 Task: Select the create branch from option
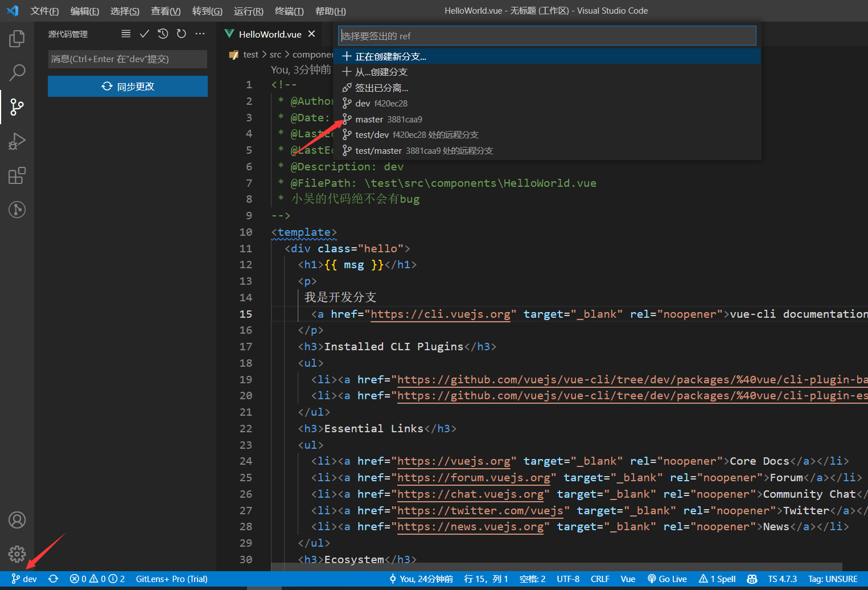click(x=547, y=72)
